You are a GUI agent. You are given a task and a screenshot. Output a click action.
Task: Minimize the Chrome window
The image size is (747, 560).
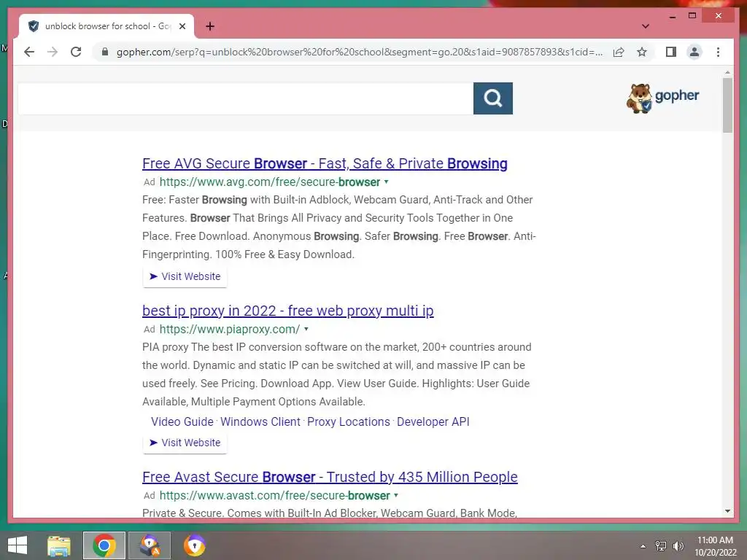(x=672, y=16)
